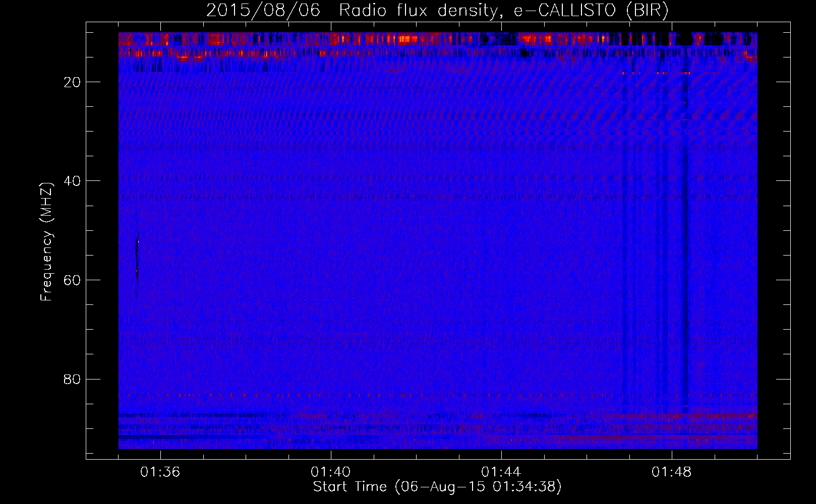The width and height of the screenshot is (816, 504).
Task: Click the 20 MHz frequency tick label
Action: (x=73, y=82)
